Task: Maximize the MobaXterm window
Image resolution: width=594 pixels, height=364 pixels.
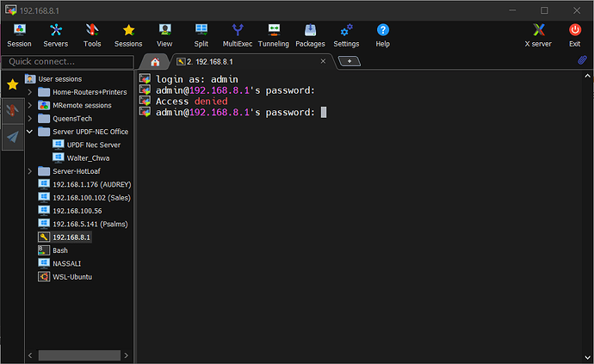Action: (544, 10)
